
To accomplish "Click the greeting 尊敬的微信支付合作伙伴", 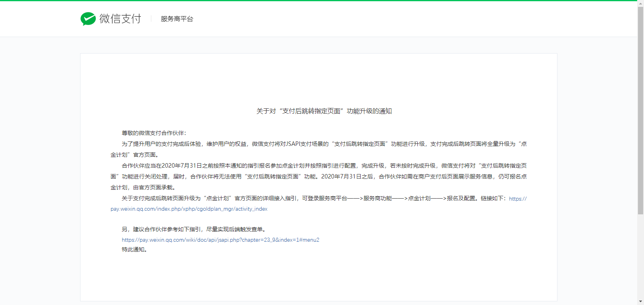I will [x=154, y=133].
